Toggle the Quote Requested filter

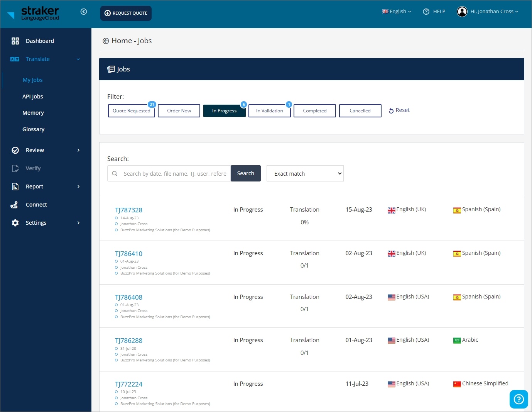132,111
